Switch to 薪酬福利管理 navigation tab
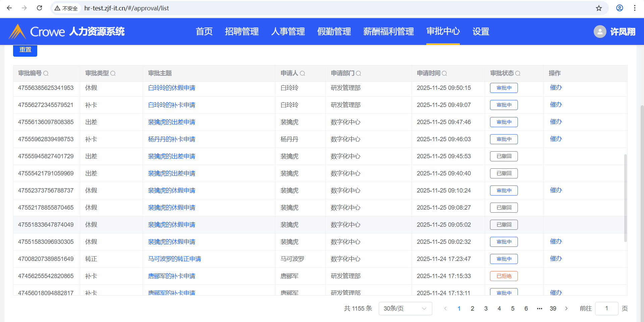This screenshot has width=644, height=322. pyautogui.click(x=388, y=32)
